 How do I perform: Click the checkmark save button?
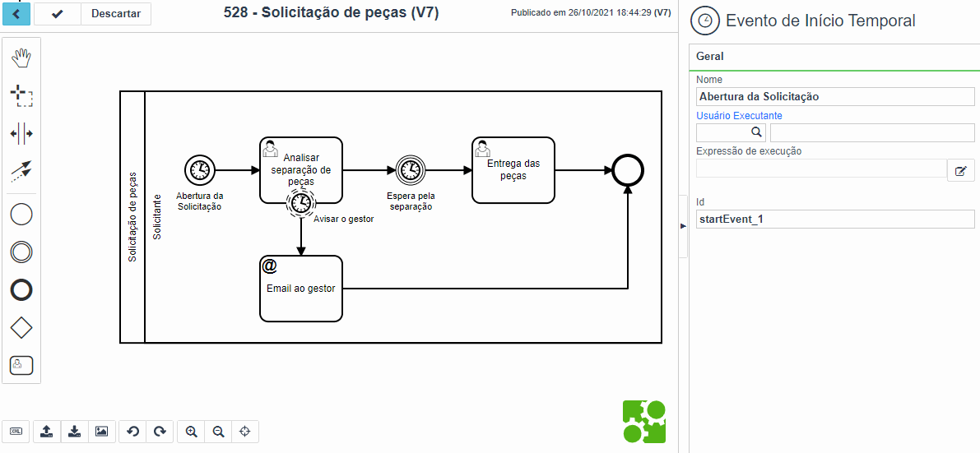pyautogui.click(x=58, y=14)
